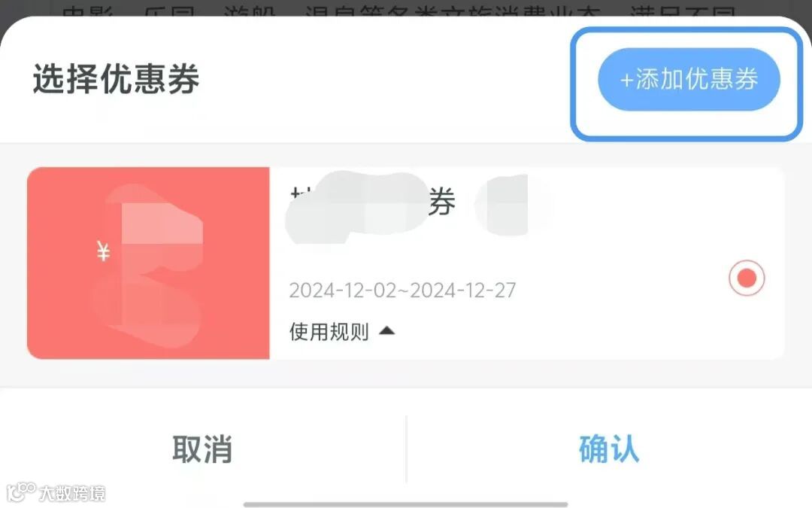
Task: Click the 选择优惠券 sheet title
Action: [116, 79]
